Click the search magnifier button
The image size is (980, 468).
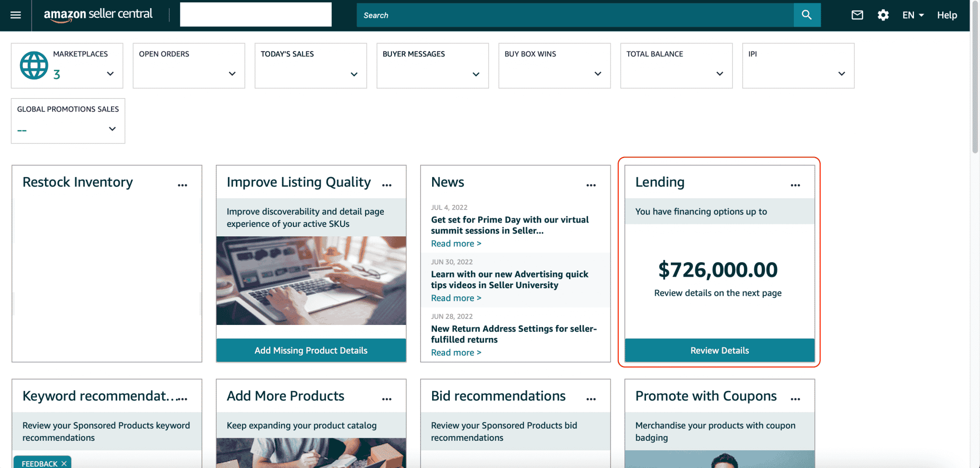(807, 15)
